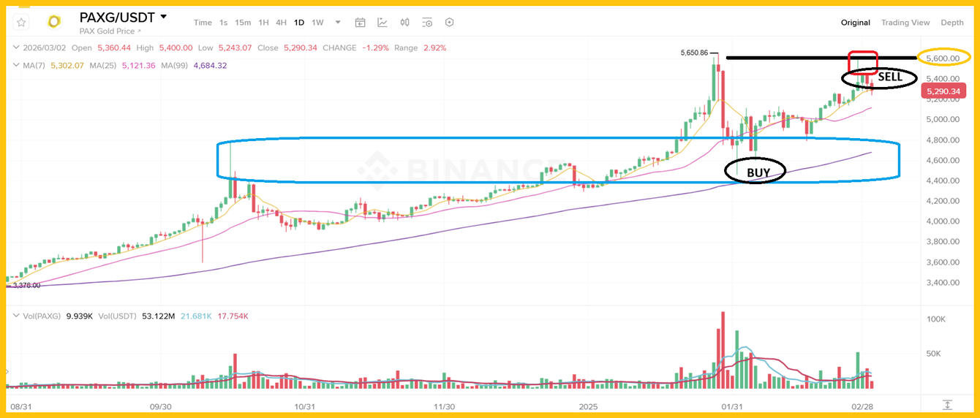980x418 pixels.
Task: Open chart settings hexagon icon
Action: click(x=449, y=23)
